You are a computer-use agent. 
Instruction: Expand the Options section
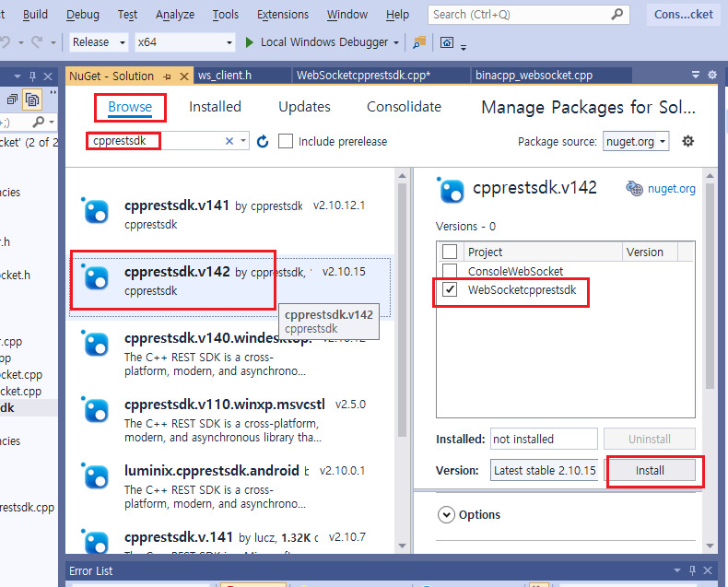pyautogui.click(x=446, y=514)
